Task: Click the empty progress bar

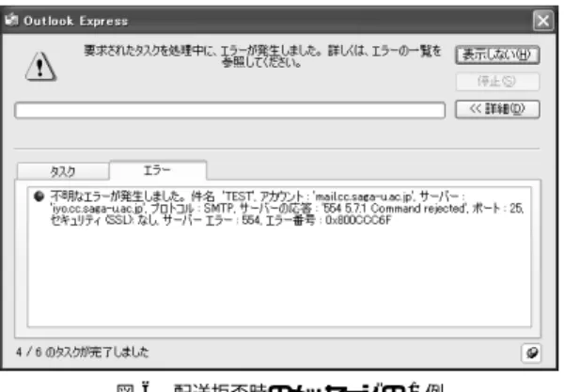Action: pyautogui.click(x=230, y=110)
